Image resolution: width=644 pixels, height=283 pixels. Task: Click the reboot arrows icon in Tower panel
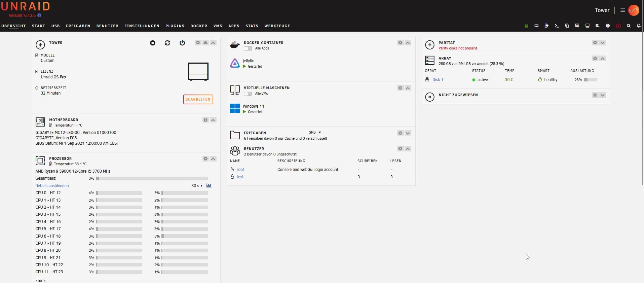point(167,43)
